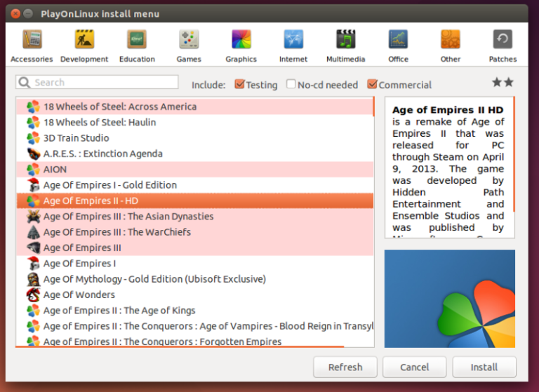Select 3D Train Studio entry
Viewport: 539px width, 392px height.
[194, 137]
